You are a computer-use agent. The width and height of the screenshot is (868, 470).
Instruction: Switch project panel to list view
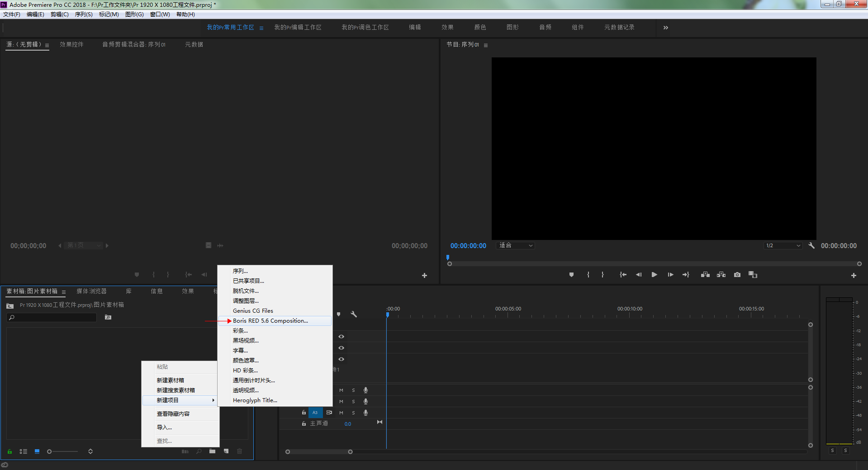[x=24, y=451]
